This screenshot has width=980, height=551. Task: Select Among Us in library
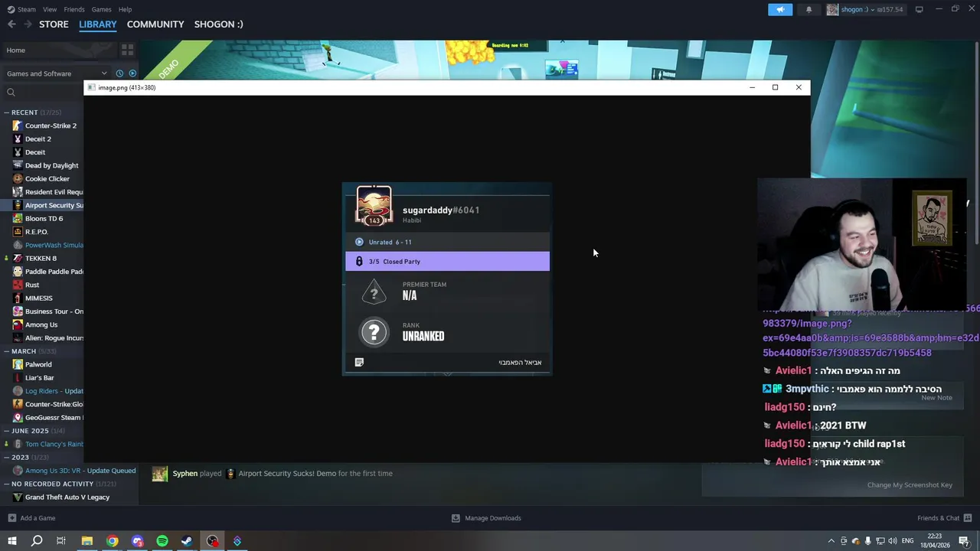click(35, 324)
